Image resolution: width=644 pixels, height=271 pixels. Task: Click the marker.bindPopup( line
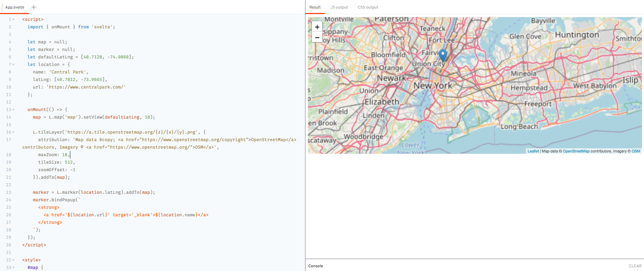coord(57,200)
